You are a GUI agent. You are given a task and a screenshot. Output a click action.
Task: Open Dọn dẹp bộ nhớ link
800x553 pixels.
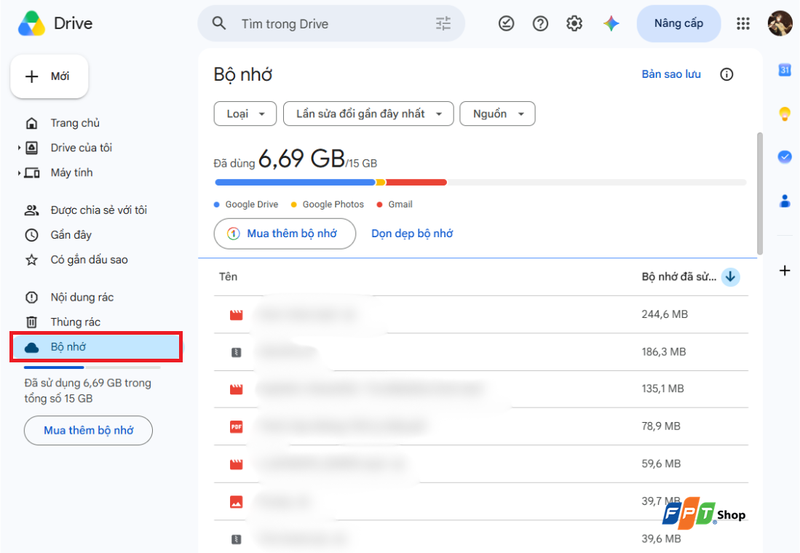[x=412, y=234]
